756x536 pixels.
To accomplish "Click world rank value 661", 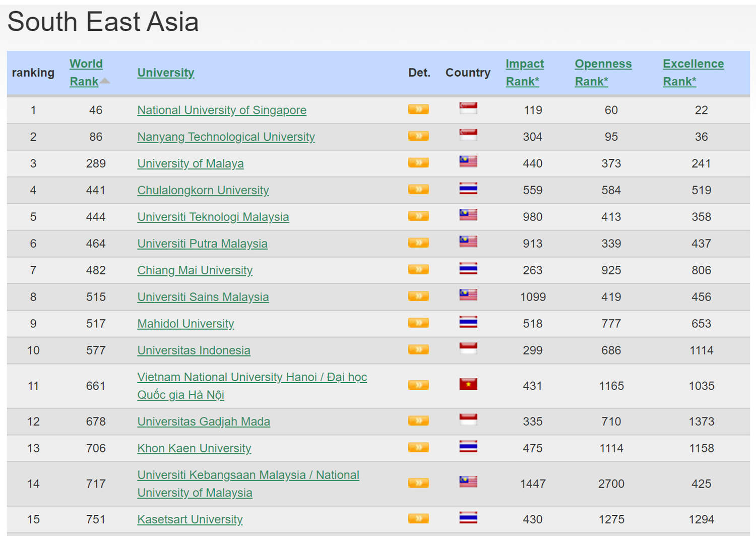I will click(x=96, y=386).
